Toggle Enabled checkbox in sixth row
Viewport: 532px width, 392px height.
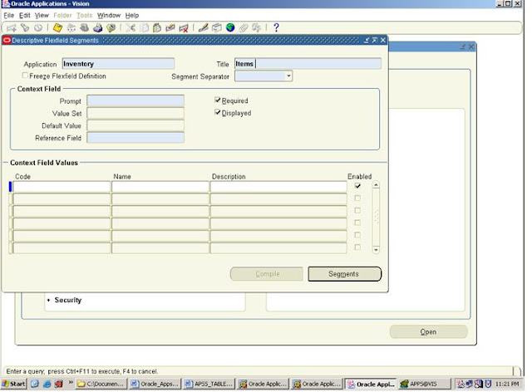357,247
